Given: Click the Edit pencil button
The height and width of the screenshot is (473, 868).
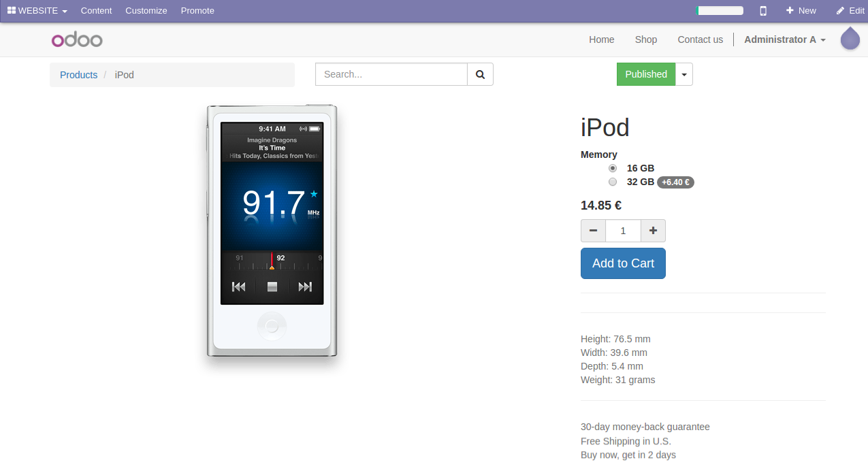Looking at the screenshot, I should pyautogui.click(x=850, y=11).
